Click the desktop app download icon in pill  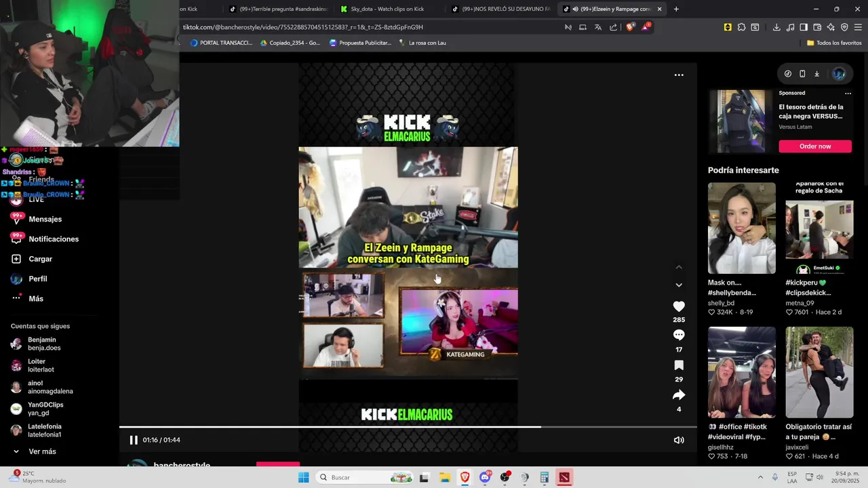[816, 74]
